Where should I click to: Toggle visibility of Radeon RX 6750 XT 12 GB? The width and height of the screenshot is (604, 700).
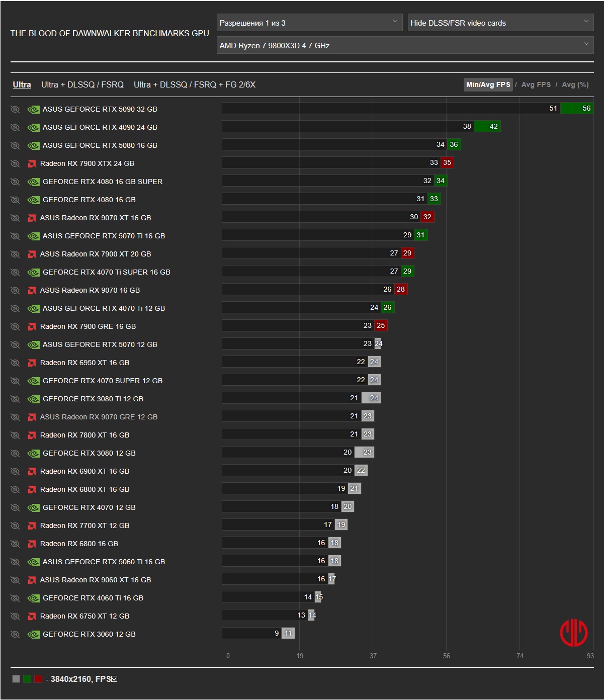coord(15,616)
